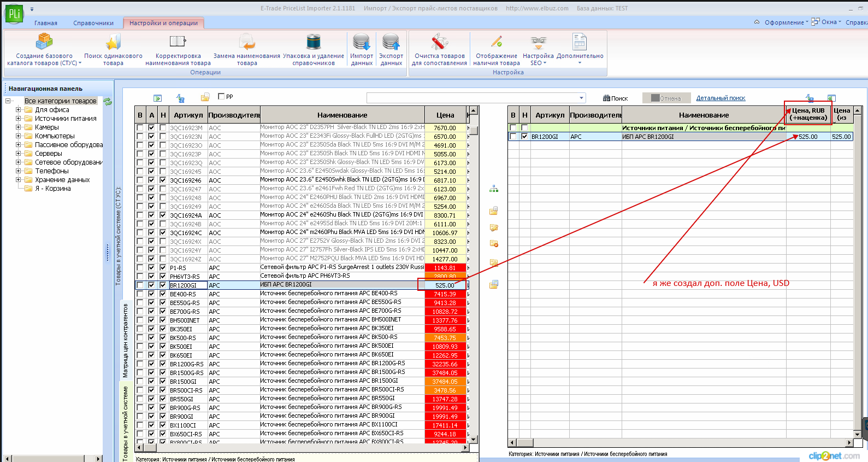
Task: Refresh the Все категории товаров tree
Action: click(x=108, y=101)
